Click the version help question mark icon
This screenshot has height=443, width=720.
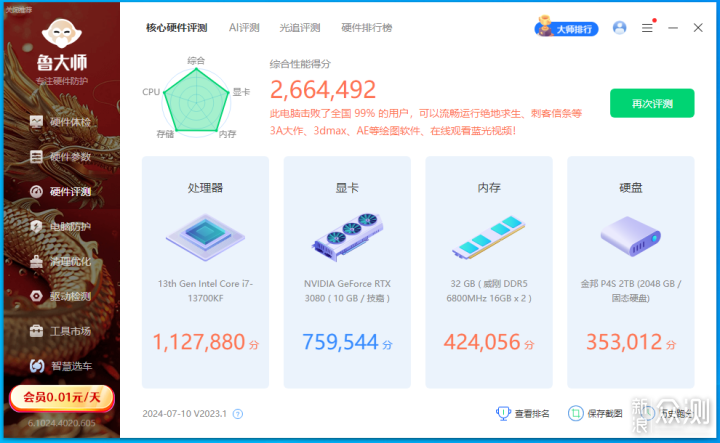click(x=237, y=414)
